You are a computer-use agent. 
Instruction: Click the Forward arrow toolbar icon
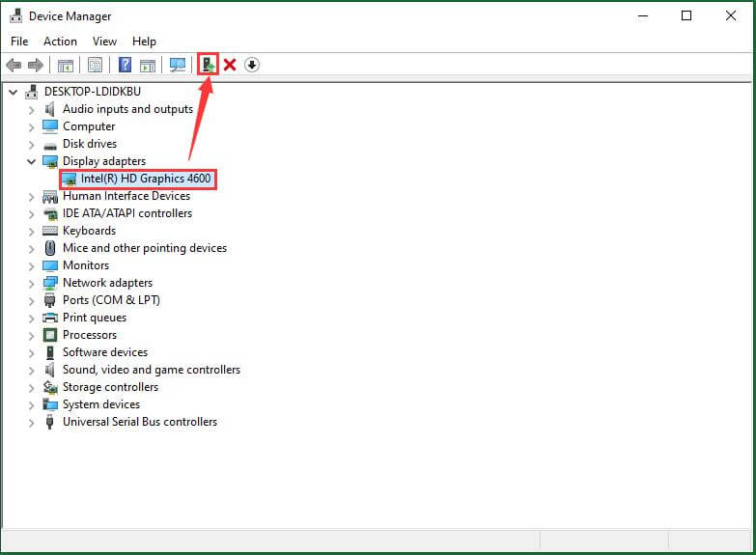pyautogui.click(x=35, y=65)
